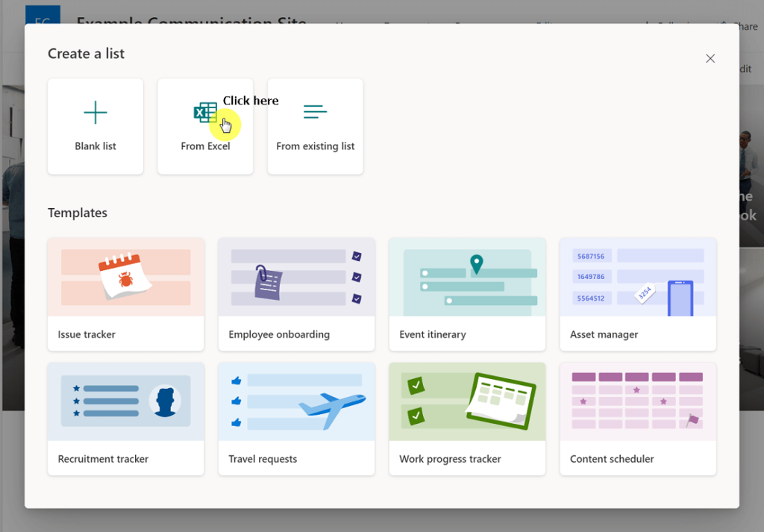This screenshot has height=532, width=764.
Task: Select the Blank list plus icon
Action: [x=95, y=113]
